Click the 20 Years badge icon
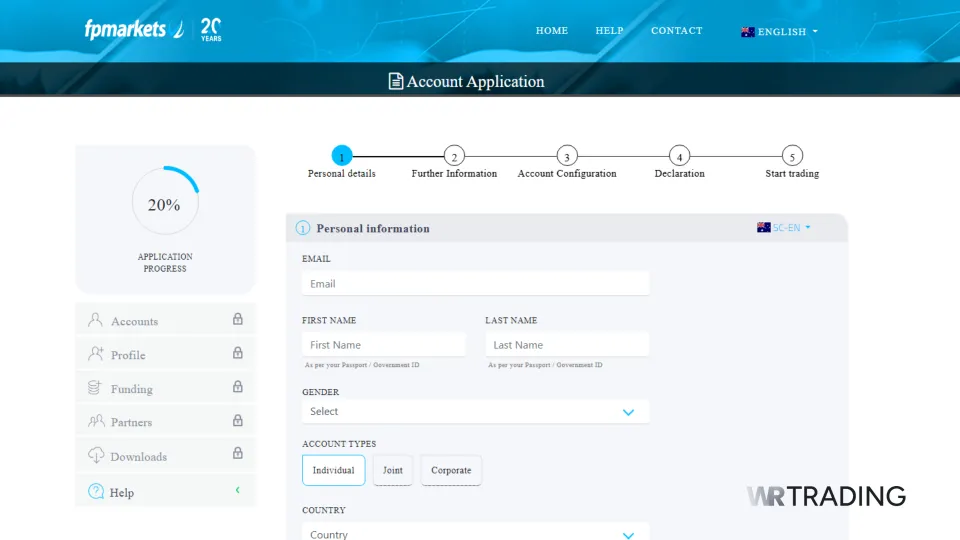 (211, 29)
